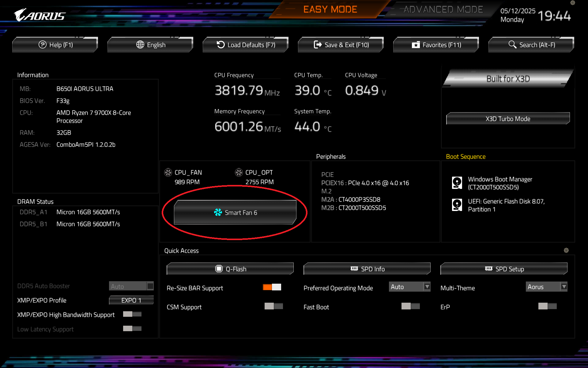
Task: Switch to Advanced Mode tab
Action: point(443,10)
